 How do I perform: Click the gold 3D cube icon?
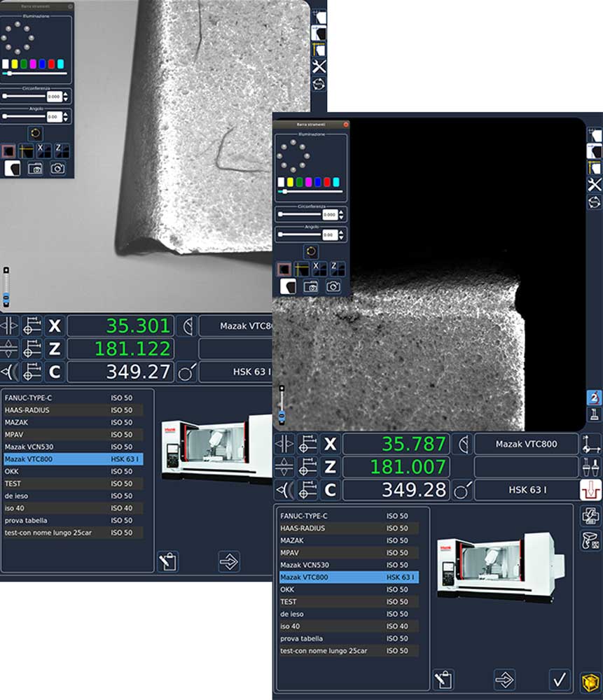[x=590, y=681]
